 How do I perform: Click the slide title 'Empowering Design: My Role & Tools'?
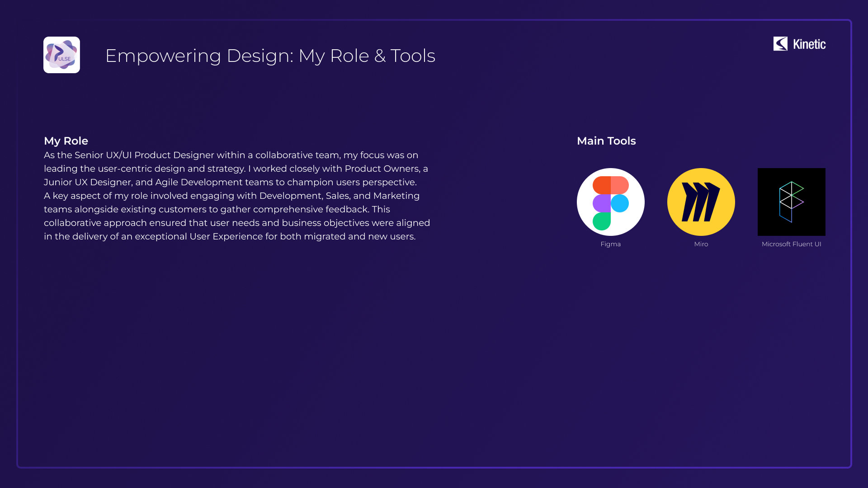pyautogui.click(x=270, y=56)
